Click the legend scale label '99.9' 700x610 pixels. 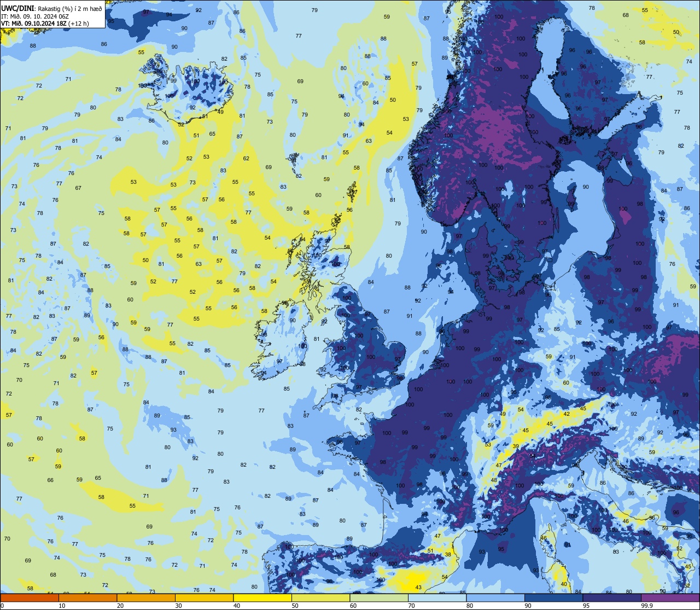647,606
